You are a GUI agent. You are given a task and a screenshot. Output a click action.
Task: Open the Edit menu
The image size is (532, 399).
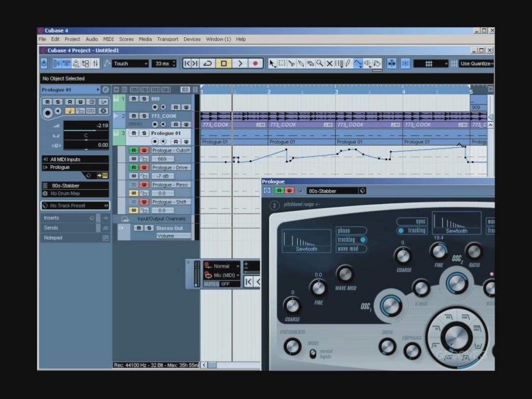[55, 39]
